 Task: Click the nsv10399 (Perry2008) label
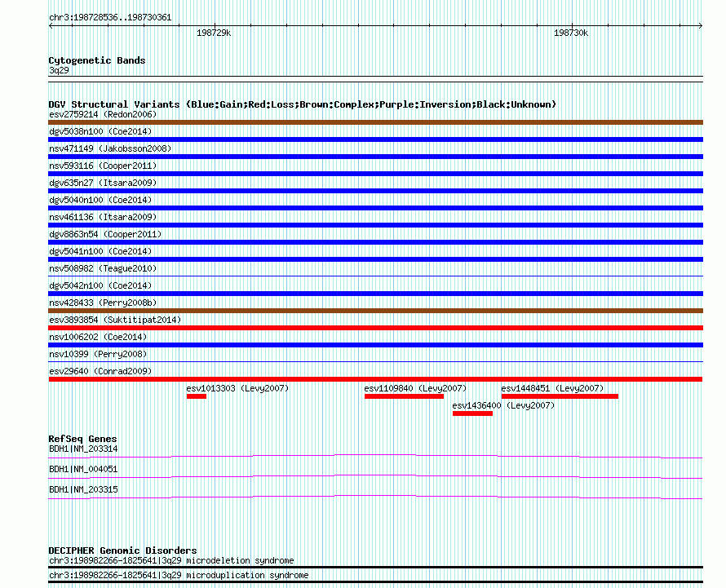[98, 354]
